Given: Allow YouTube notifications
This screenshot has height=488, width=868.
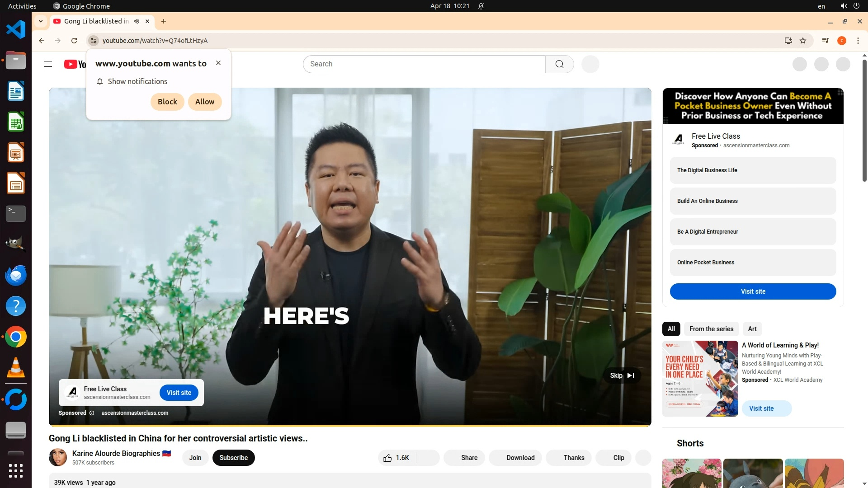Looking at the screenshot, I should click(204, 102).
